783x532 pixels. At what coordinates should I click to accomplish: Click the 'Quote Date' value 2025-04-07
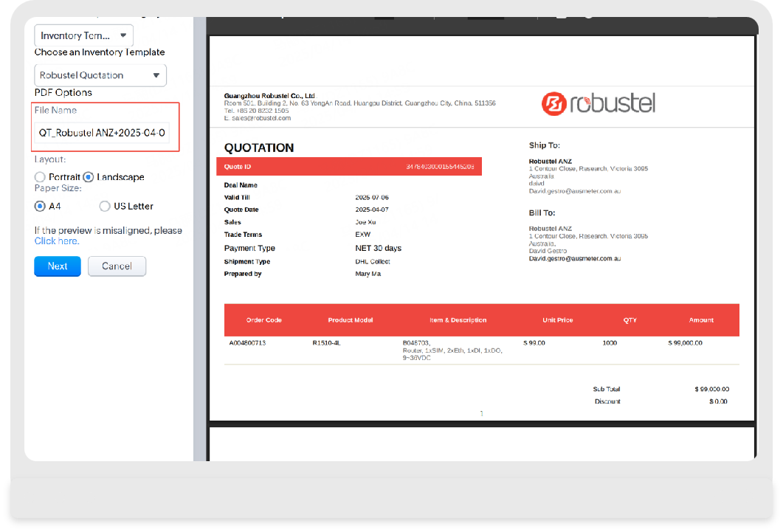click(371, 210)
